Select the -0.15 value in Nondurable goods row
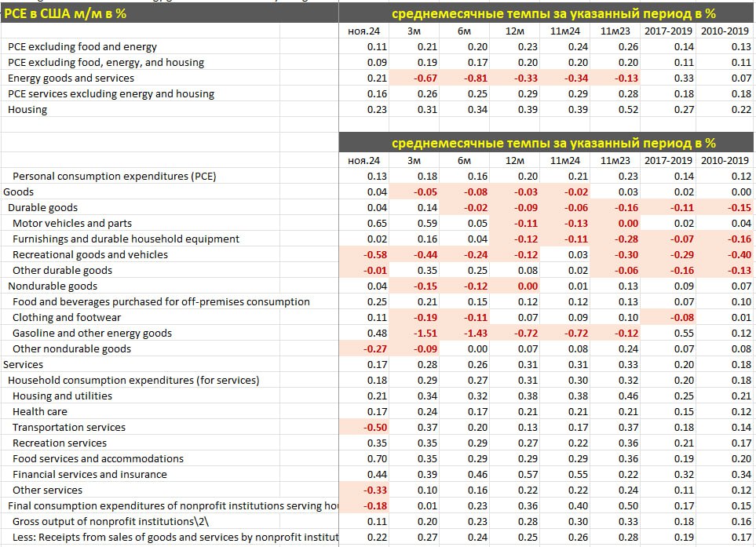The width and height of the screenshot is (756, 547). [x=425, y=286]
